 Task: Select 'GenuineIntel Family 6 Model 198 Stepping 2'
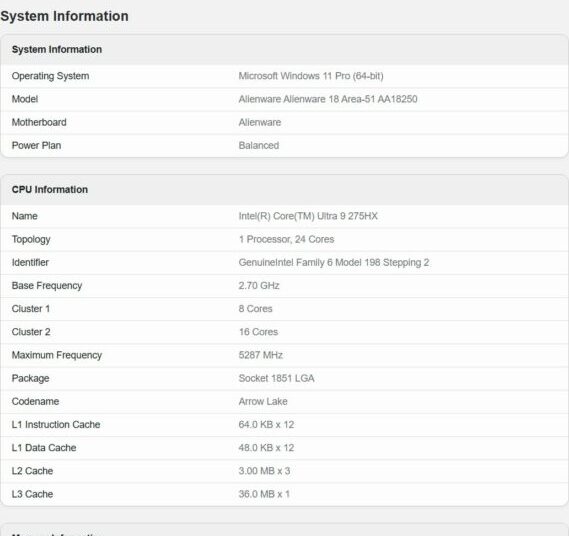334,262
